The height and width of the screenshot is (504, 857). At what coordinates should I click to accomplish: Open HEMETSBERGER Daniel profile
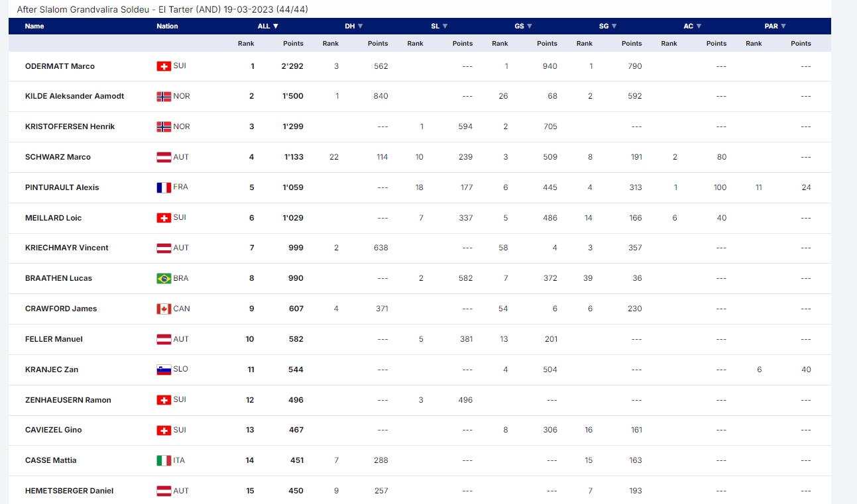(x=69, y=491)
